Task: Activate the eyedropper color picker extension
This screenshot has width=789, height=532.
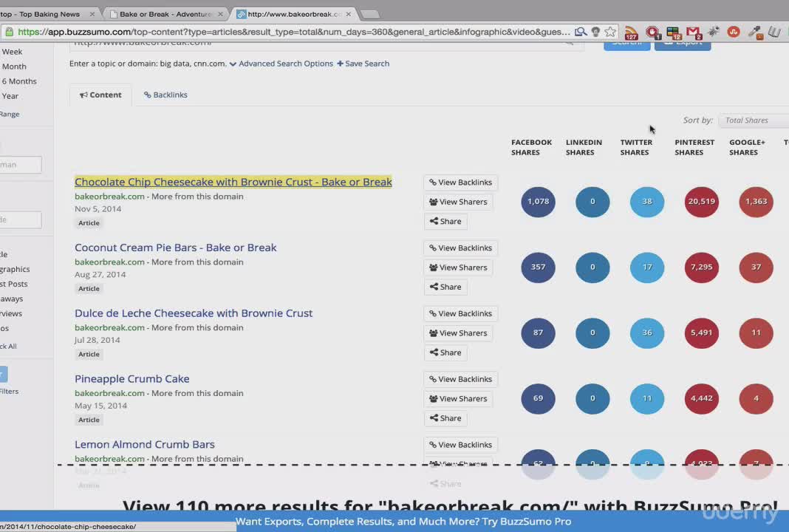Action: click(755, 33)
